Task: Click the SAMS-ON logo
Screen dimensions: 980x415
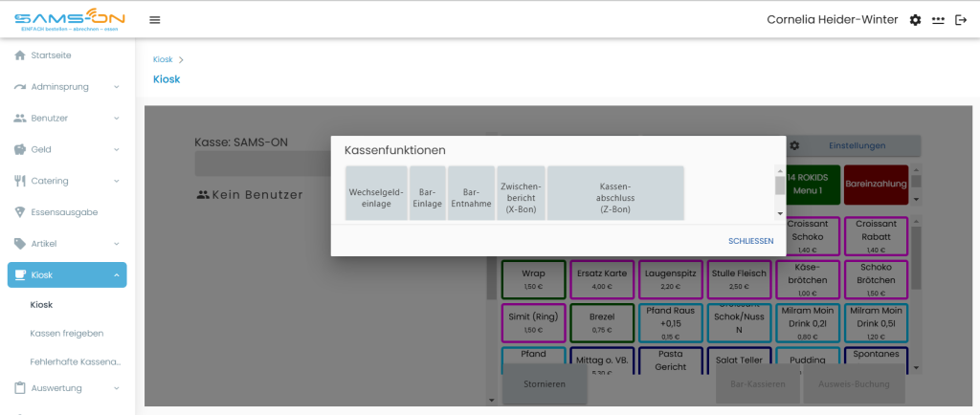Action: (69, 20)
